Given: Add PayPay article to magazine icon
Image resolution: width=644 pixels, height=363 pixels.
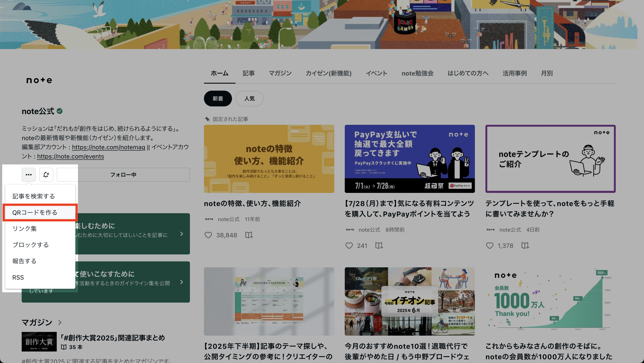Looking at the screenshot, I should (x=379, y=246).
